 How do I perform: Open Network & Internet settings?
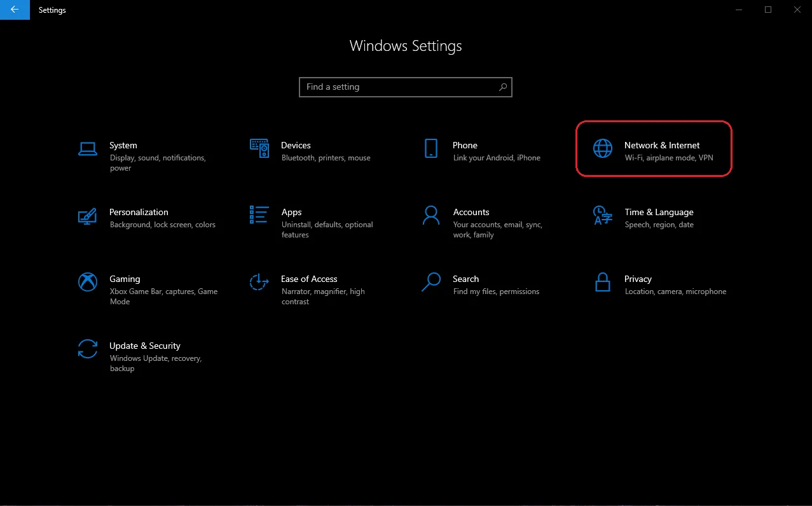point(654,148)
